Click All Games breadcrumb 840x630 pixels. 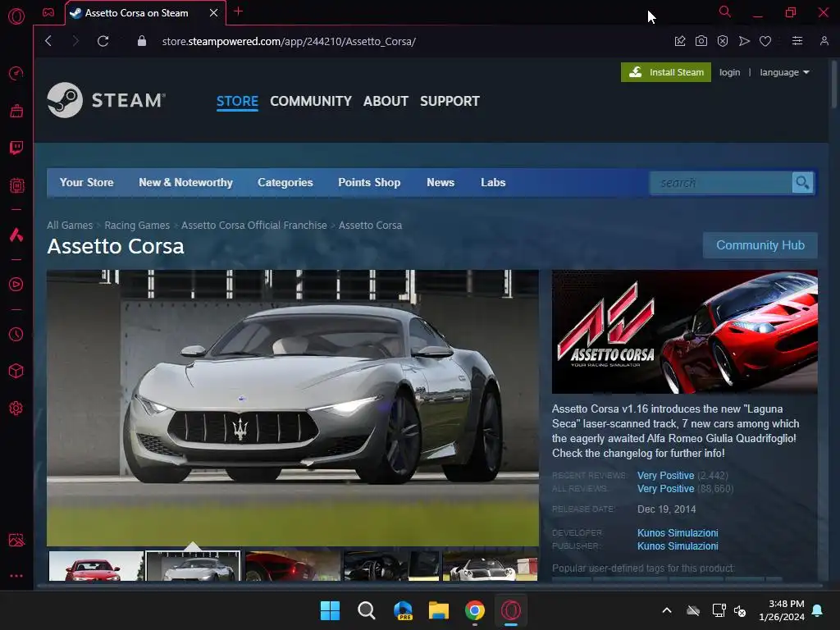(x=70, y=226)
